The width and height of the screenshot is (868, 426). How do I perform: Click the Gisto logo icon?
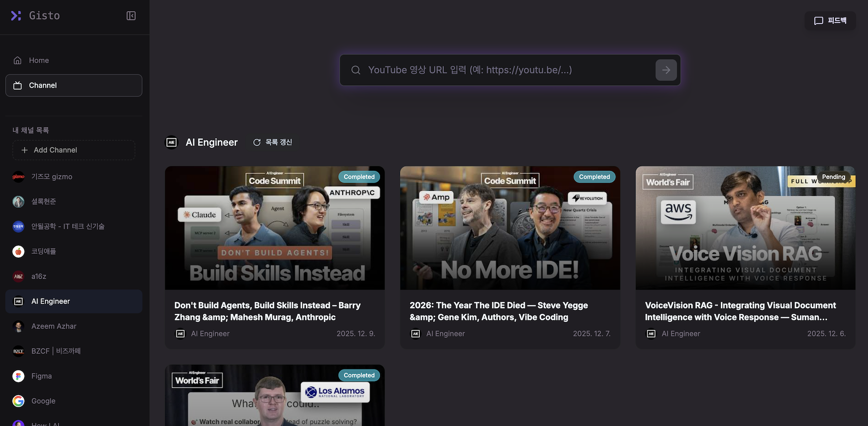coord(16,16)
